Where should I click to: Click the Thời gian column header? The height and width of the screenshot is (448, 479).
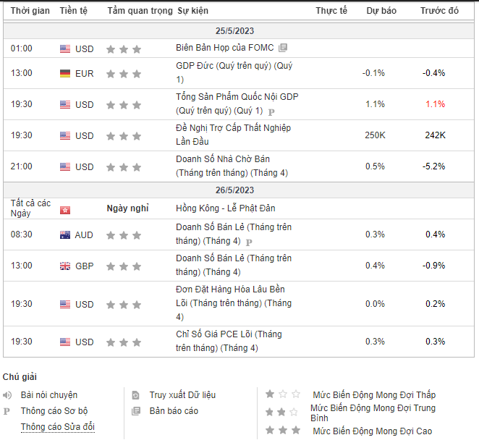point(30,11)
